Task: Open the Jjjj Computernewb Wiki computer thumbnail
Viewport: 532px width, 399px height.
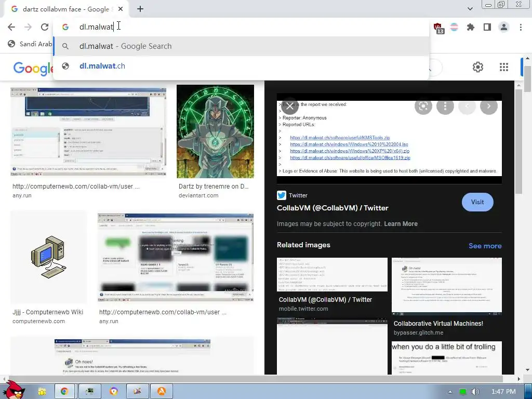Action: [x=48, y=257]
